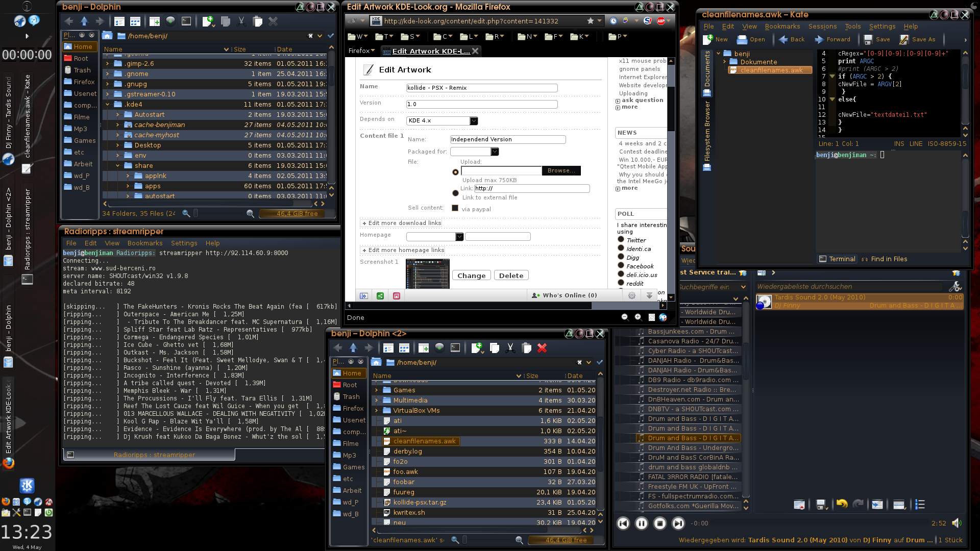Expand the .gimp-2.6 folder row
Image resolution: width=980 pixels, height=551 pixels.
point(107,64)
